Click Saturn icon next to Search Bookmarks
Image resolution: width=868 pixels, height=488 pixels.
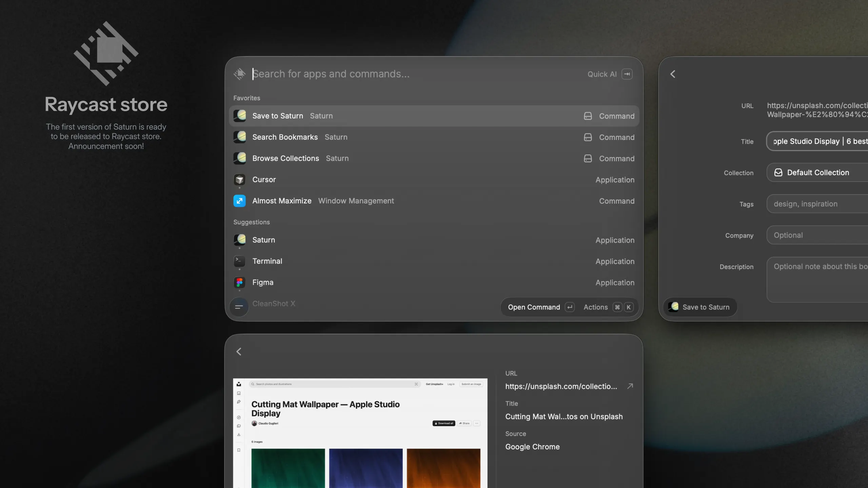(x=240, y=137)
